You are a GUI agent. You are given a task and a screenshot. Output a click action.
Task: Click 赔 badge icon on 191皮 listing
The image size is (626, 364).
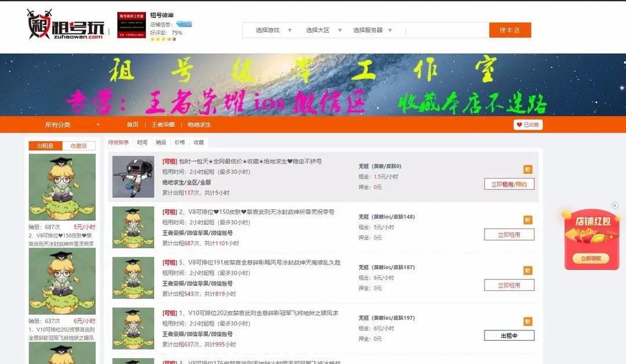point(528,271)
